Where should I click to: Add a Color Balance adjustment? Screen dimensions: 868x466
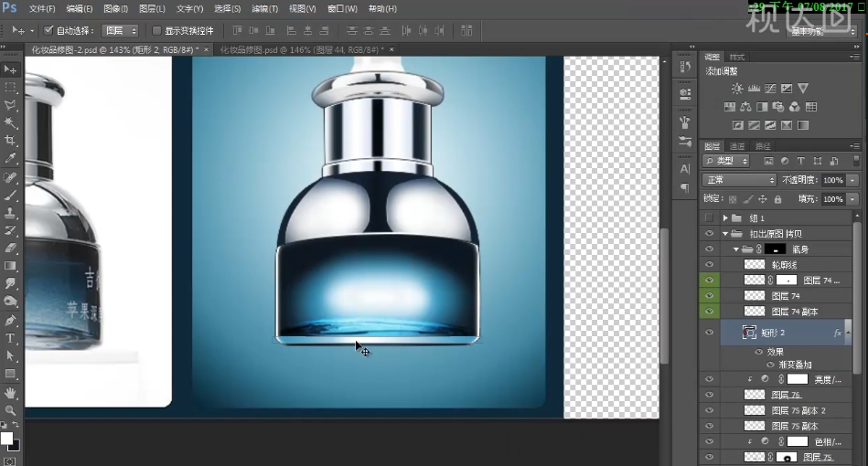click(745, 107)
